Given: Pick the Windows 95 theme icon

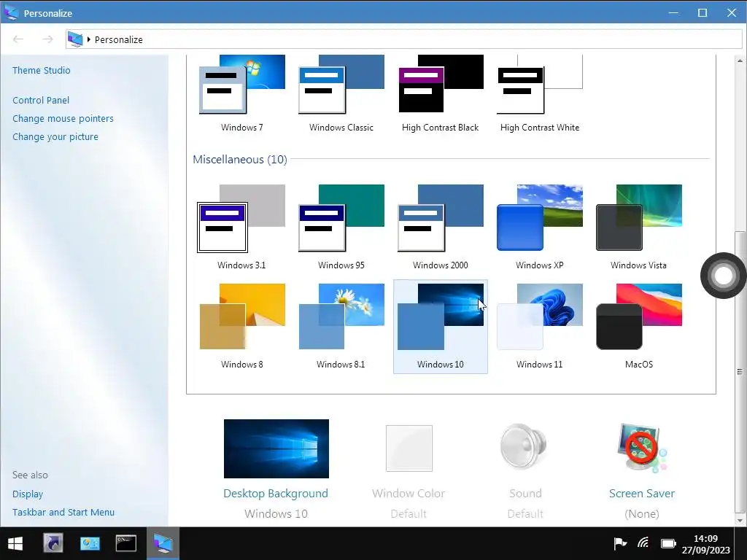Looking at the screenshot, I should 341,218.
